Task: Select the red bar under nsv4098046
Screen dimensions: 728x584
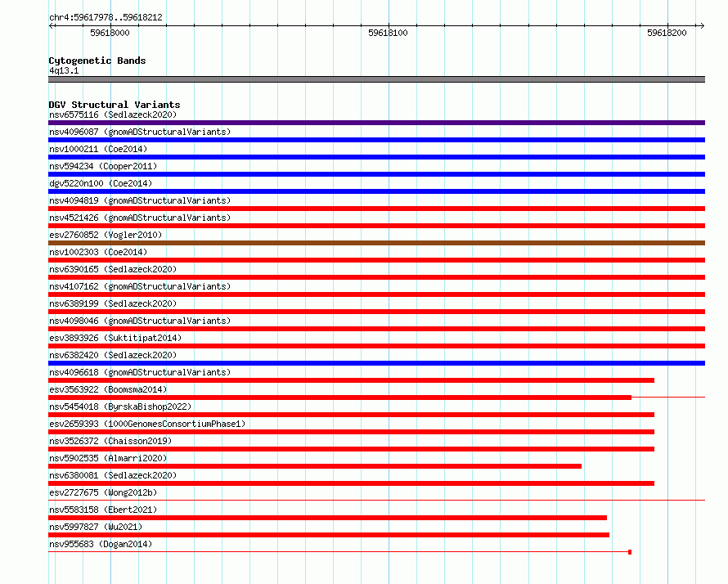Action: [376, 329]
